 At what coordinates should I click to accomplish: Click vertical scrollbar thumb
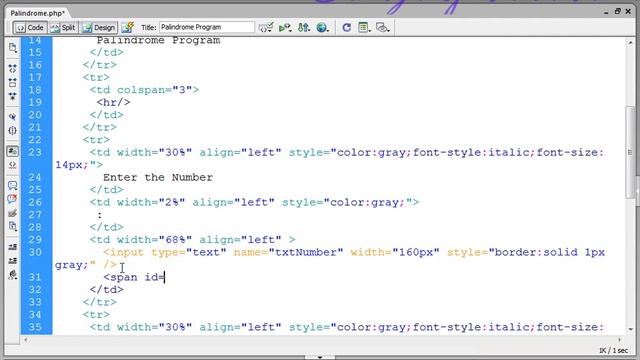pyautogui.click(x=630, y=152)
